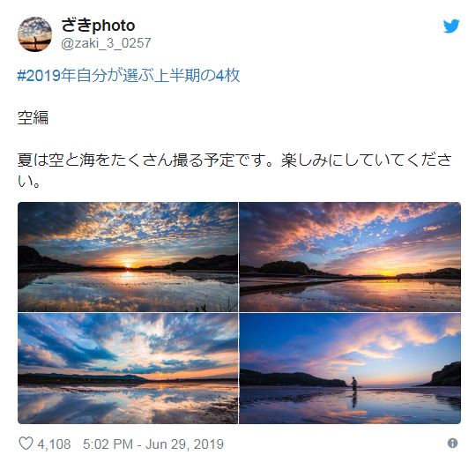
Task: Click the water reflection in bottom-left photo
Action: point(128,404)
